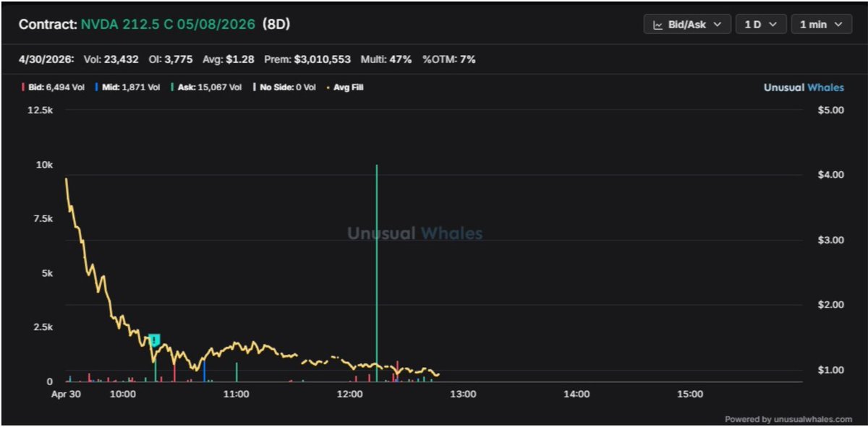Click the $2.00 price axis label
This screenshot has width=868, height=427.
830,305
